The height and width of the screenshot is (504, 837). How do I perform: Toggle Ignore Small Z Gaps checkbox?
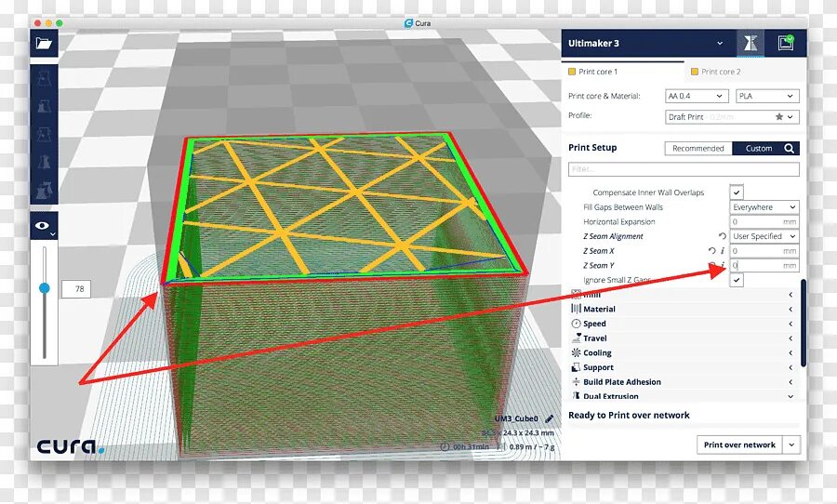[x=737, y=280]
